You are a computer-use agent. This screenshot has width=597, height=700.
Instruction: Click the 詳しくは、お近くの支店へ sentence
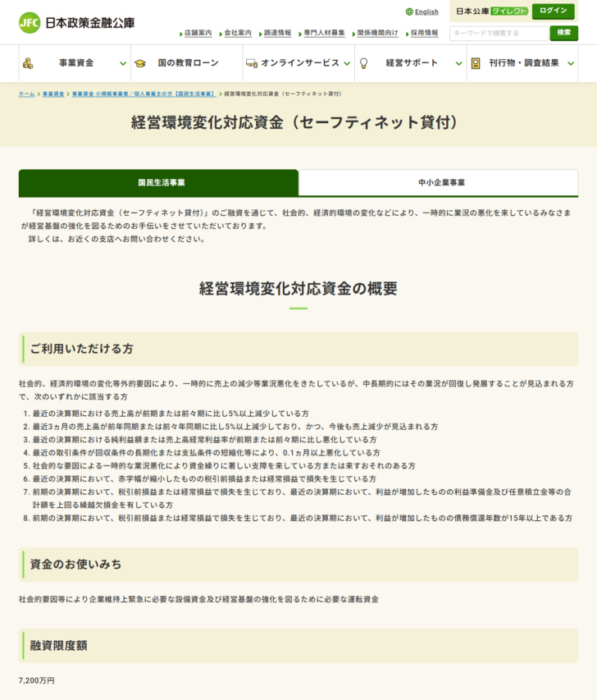117,240
